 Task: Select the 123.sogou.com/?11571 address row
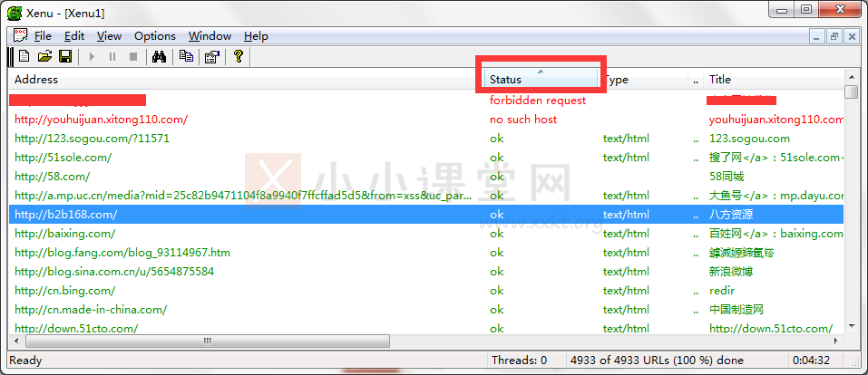click(x=92, y=139)
